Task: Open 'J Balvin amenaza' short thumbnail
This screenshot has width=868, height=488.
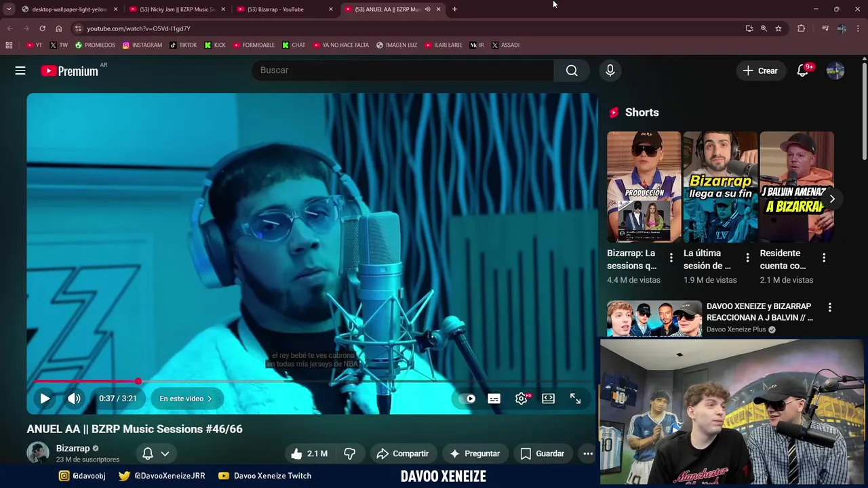Action: click(x=797, y=187)
